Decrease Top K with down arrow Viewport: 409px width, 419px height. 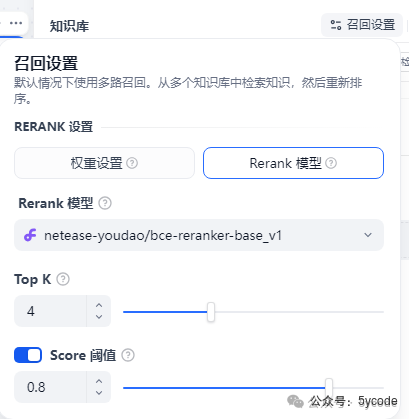click(x=99, y=317)
